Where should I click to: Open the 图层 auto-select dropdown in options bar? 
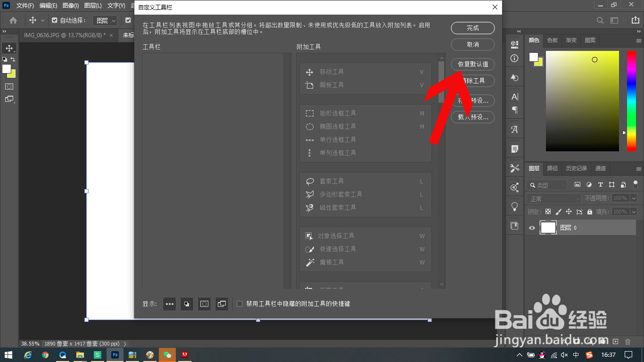[x=105, y=20]
